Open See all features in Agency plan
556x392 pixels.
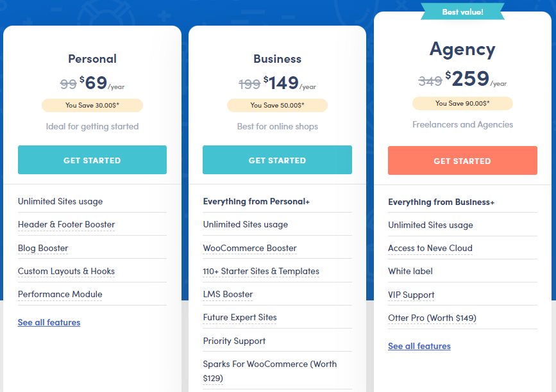click(419, 346)
